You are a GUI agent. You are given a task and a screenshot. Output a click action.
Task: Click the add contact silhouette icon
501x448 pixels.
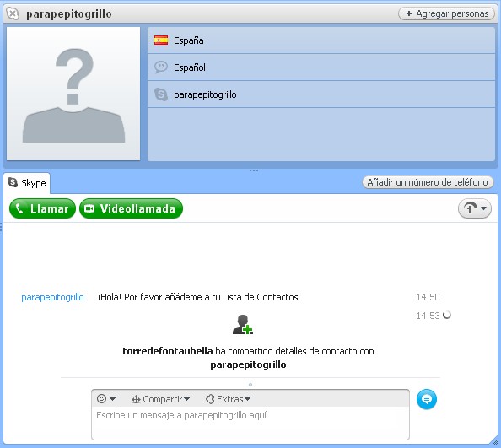(243, 325)
